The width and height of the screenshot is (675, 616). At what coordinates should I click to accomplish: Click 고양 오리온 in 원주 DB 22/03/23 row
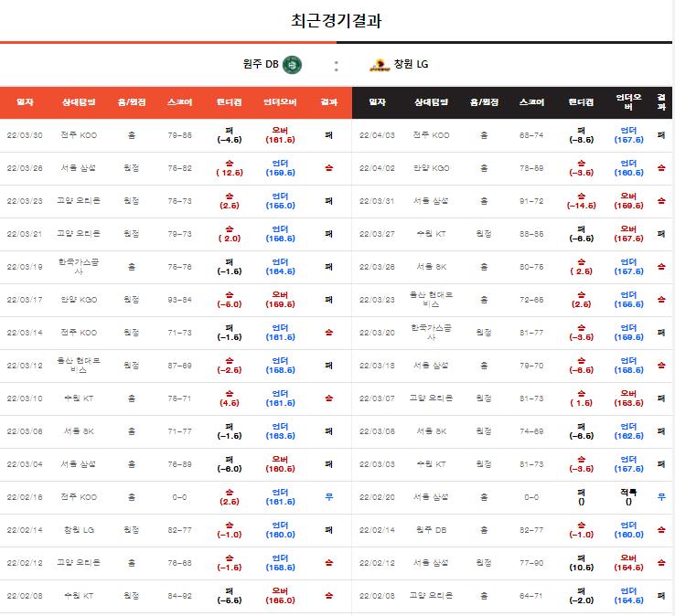(79, 201)
